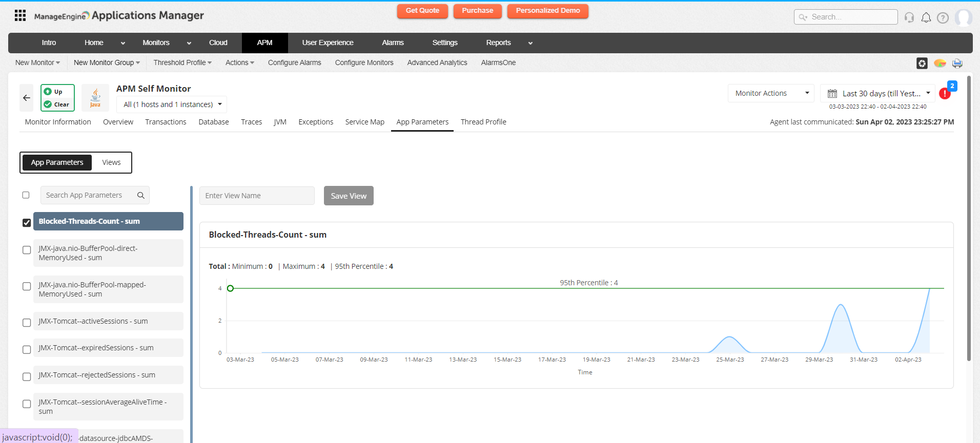Click the Personalized Demo button
This screenshot has height=443, width=980.
(548, 11)
